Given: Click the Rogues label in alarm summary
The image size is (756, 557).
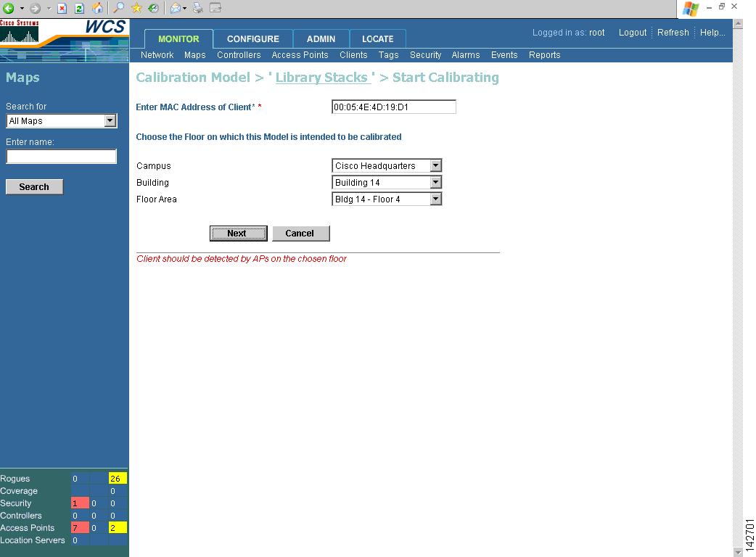Looking at the screenshot, I should pos(15,479).
